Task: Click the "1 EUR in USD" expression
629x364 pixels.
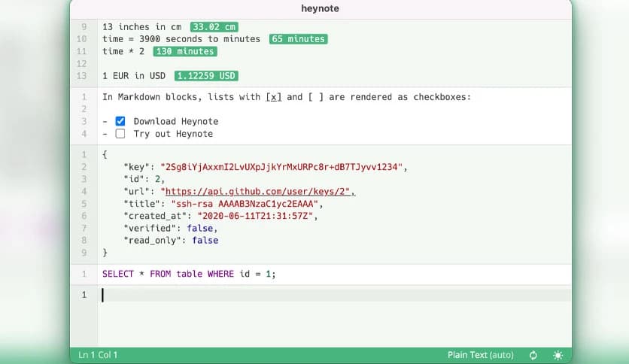Action: coord(134,76)
